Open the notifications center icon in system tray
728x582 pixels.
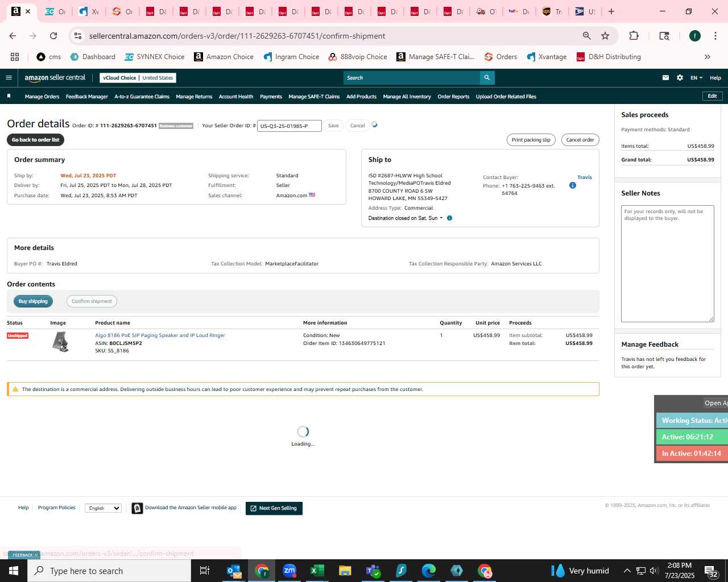pos(712,571)
